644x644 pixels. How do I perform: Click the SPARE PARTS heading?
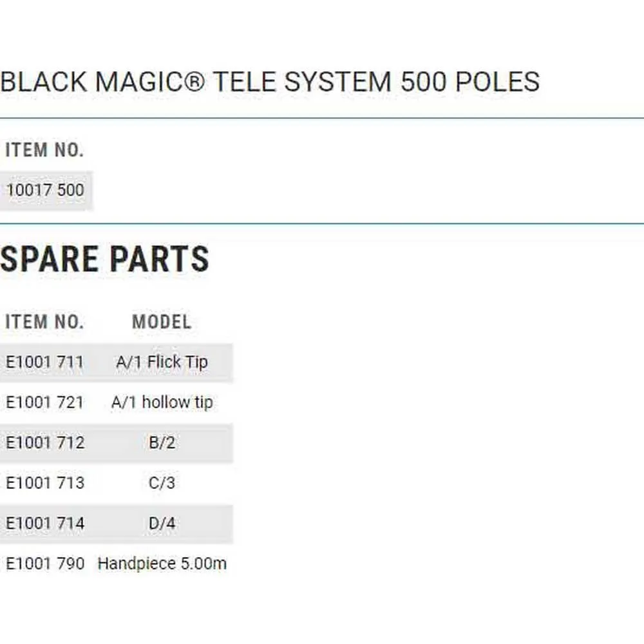pos(104,260)
